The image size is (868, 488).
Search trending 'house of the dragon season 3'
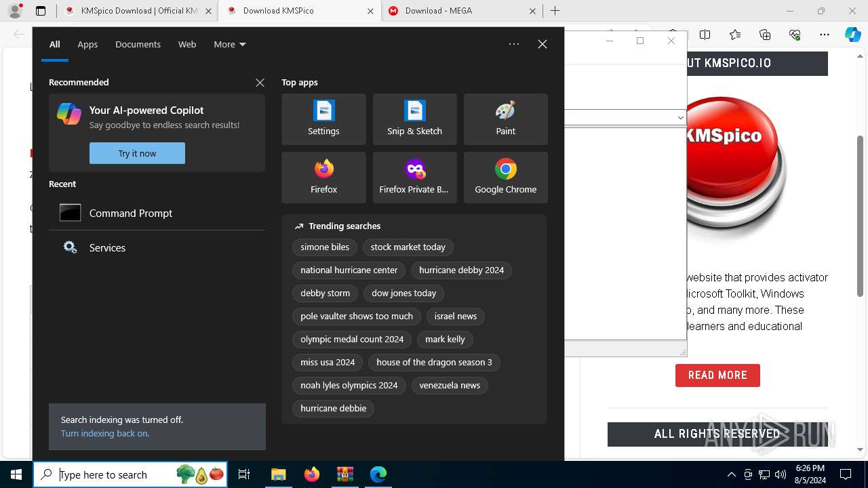435,363
